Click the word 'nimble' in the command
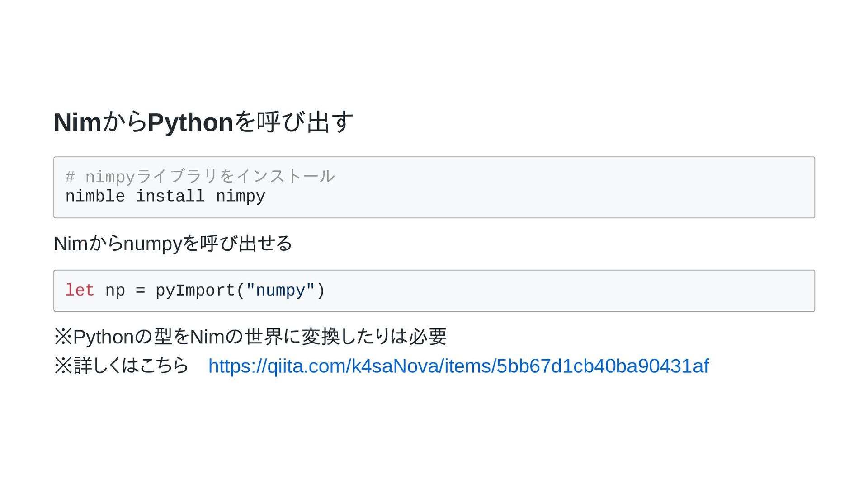The width and height of the screenshot is (868, 488). 95,196
